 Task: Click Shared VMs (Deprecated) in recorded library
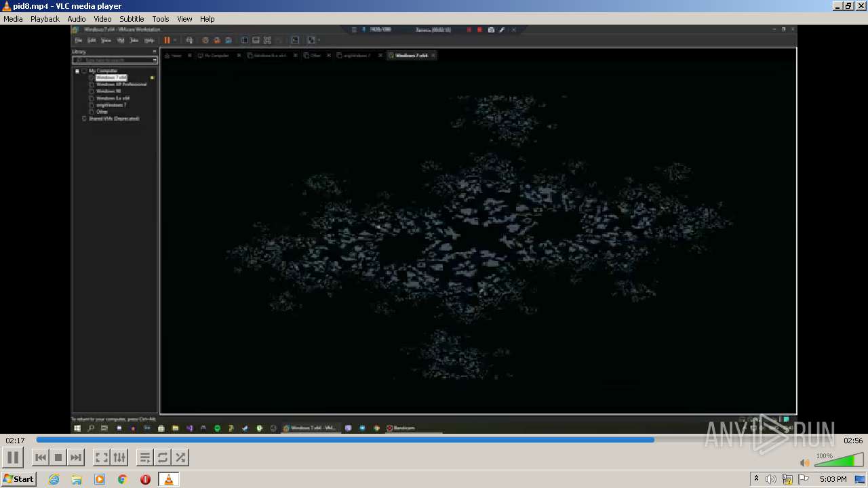coord(114,119)
